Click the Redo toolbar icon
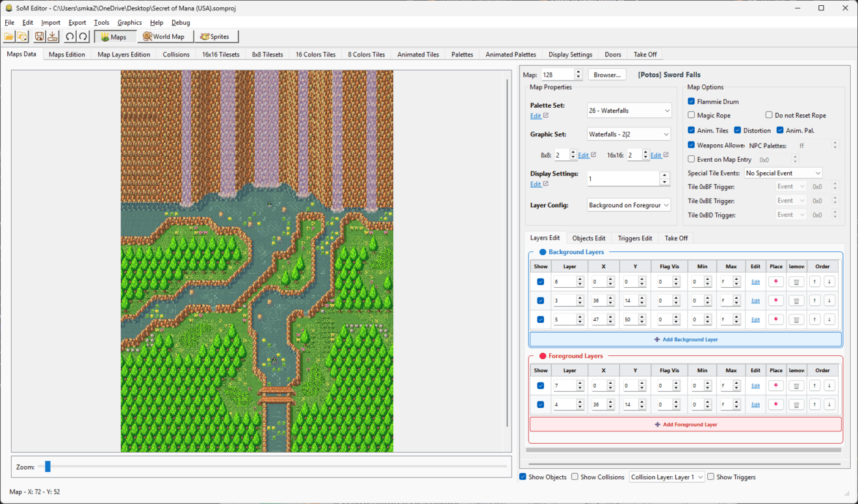The height and width of the screenshot is (504, 858). tap(83, 36)
